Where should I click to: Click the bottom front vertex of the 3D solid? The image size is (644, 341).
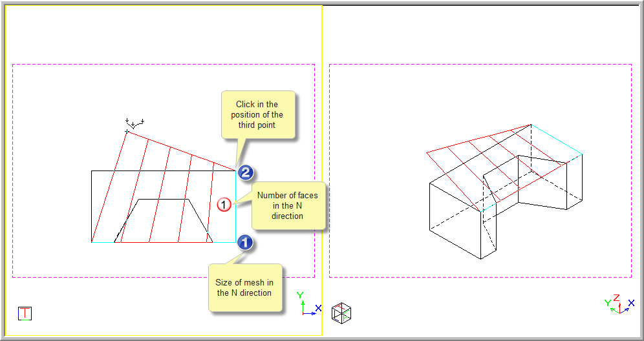(x=480, y=259)
